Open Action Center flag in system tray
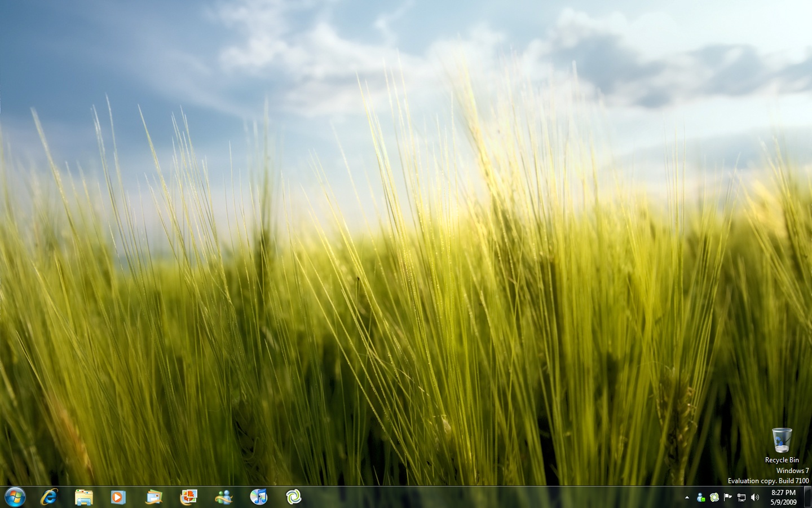Viewport: 812px width, 508px height. [x=728, y=497]
